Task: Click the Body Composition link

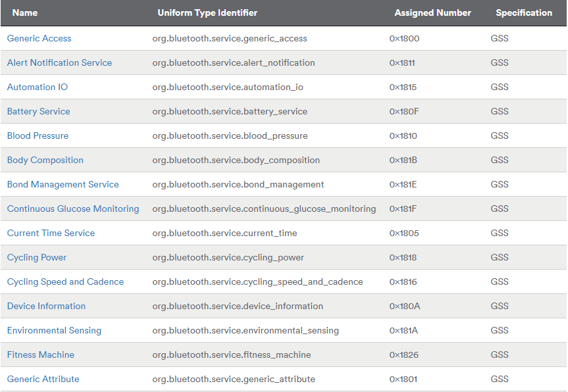Action: pyautogui.click(x=45, y=160)
